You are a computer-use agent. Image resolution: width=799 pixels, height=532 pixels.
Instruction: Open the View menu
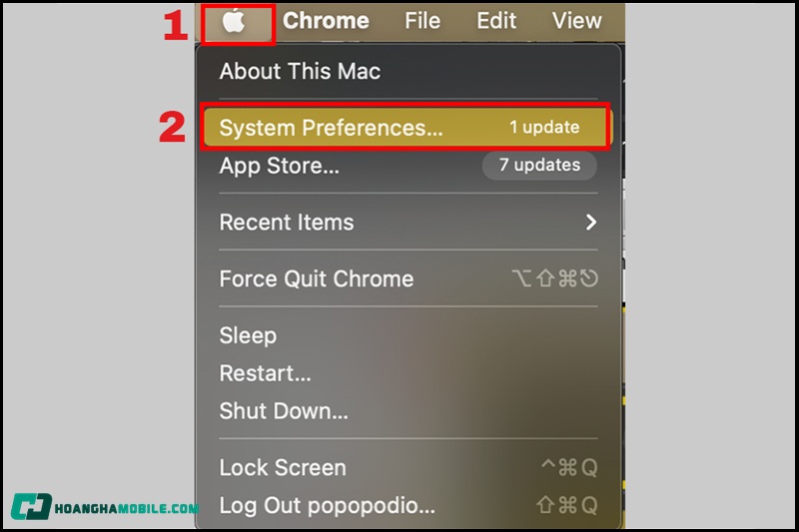click(577, 21)
